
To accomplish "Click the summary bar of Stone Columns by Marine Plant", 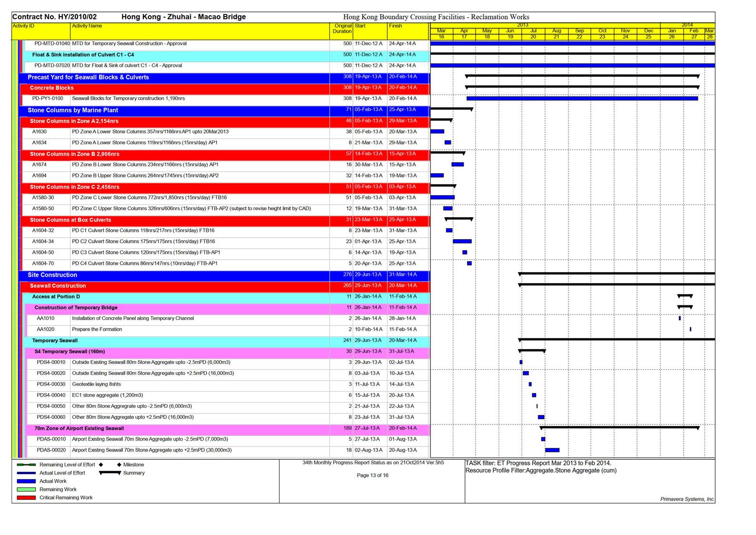I will pyautogui.click(x=452, y=109).
